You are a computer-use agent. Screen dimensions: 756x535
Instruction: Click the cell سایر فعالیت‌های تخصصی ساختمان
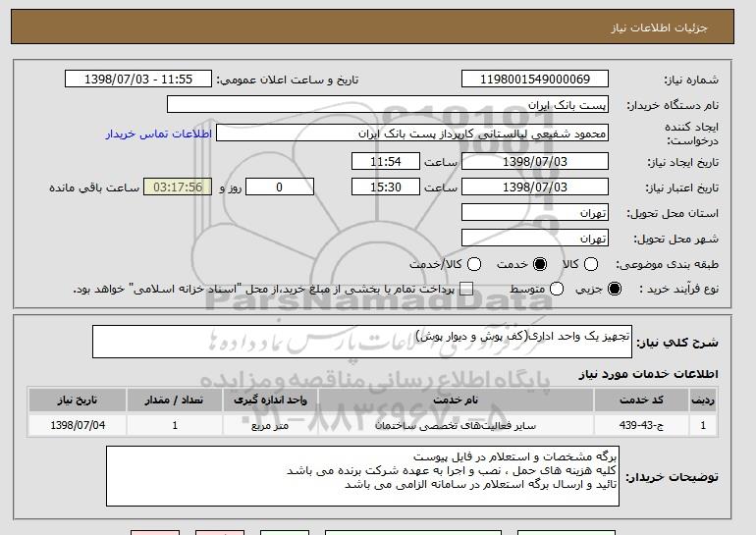pyautogui.click(x=456, y=426)
